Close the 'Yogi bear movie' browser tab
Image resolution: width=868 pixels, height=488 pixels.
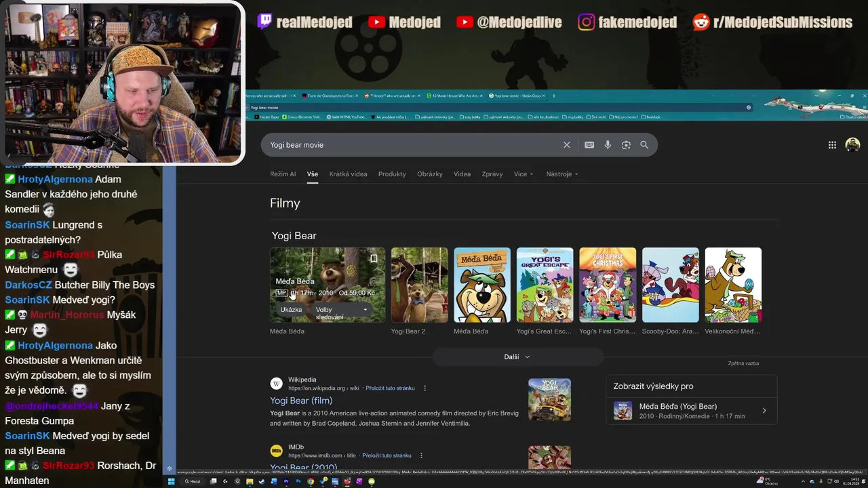[545, 96]
